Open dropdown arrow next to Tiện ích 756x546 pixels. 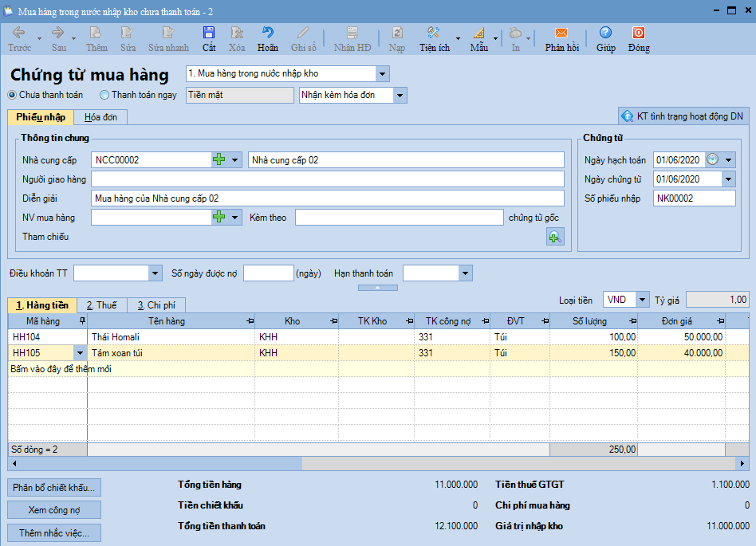click(x=458, y=38)
